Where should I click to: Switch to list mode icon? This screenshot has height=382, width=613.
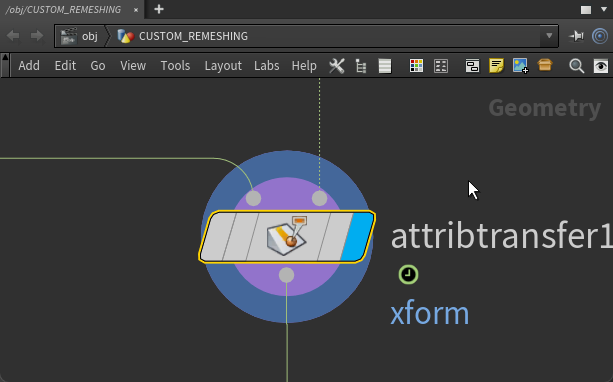click(385, 66)
